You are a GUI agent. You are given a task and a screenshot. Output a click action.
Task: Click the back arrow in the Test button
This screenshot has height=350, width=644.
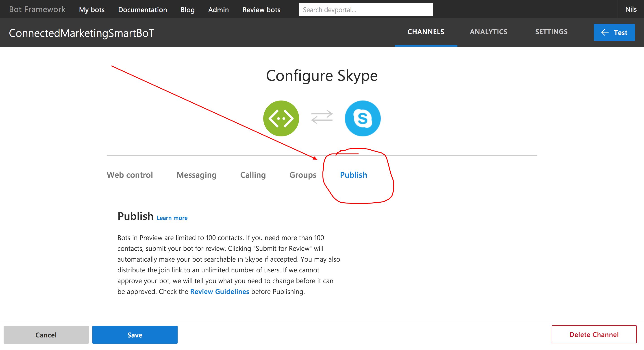605,32
